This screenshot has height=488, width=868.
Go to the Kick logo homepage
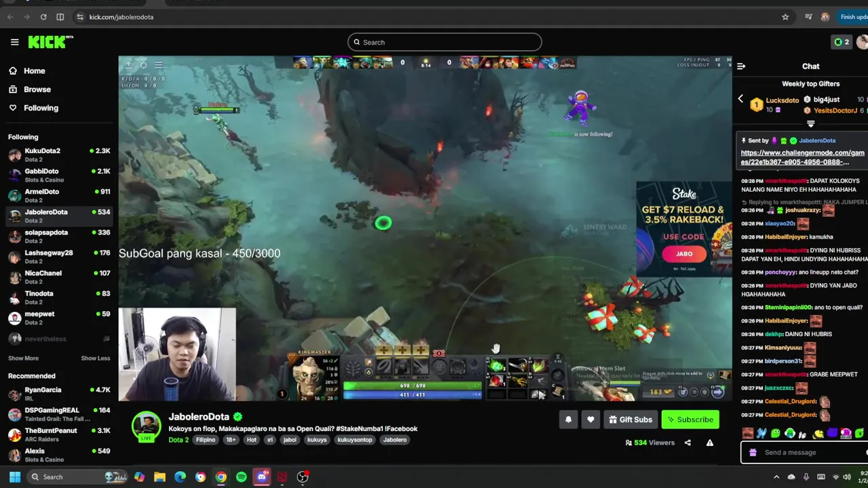(50, 42)
